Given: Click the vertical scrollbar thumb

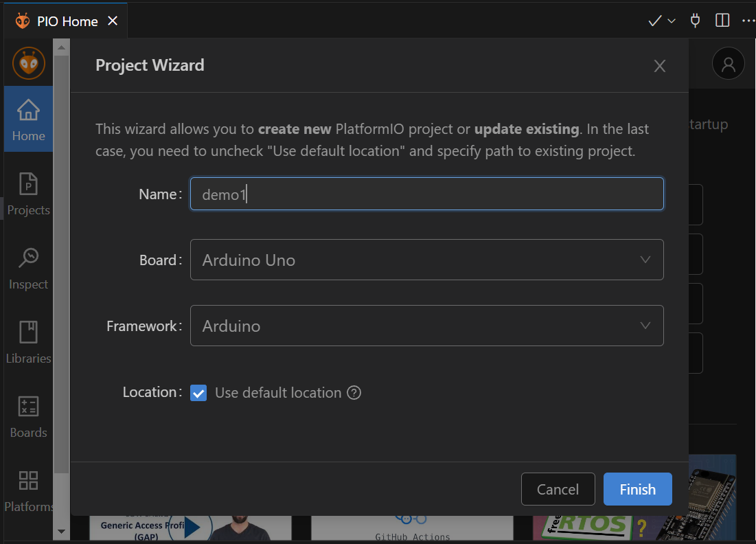Looking at the screenshot, I should [61, 264].
